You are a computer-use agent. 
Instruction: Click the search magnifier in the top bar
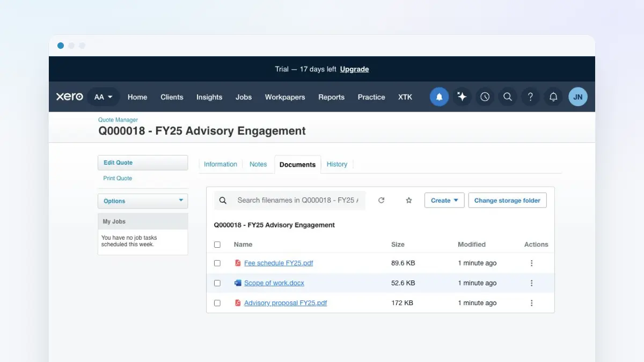(x=508, y=97)
